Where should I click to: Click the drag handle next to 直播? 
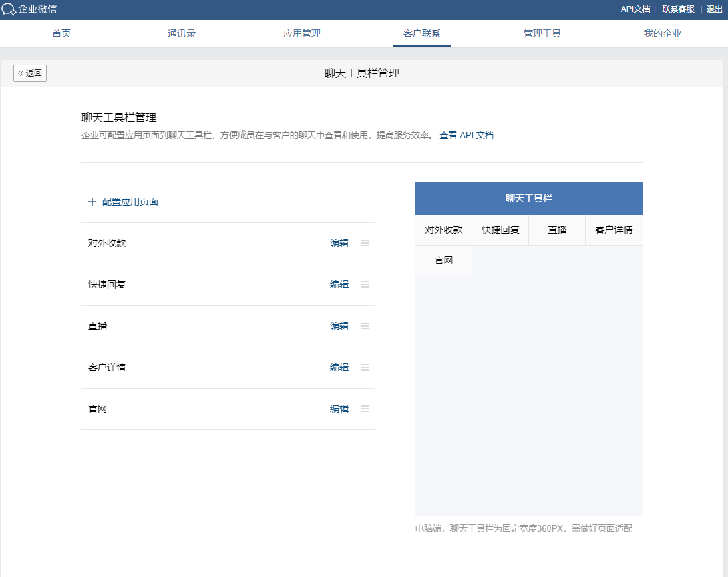(365, 326)
